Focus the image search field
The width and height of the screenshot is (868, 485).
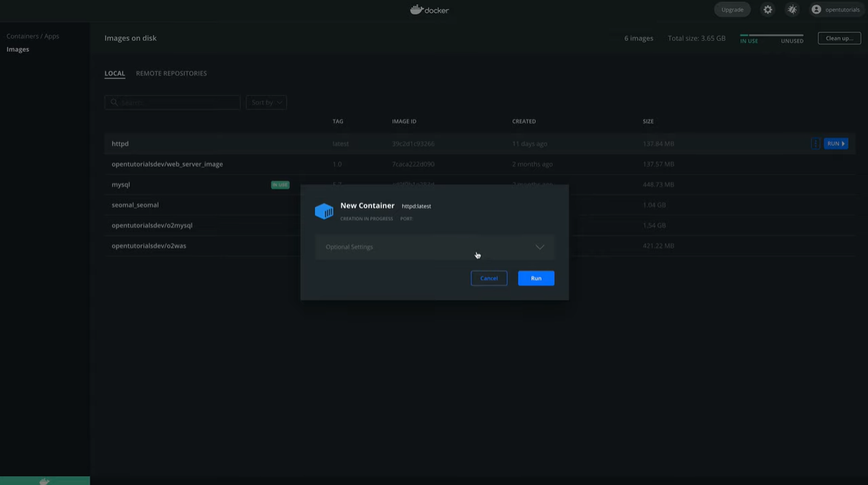pos(172,103)
